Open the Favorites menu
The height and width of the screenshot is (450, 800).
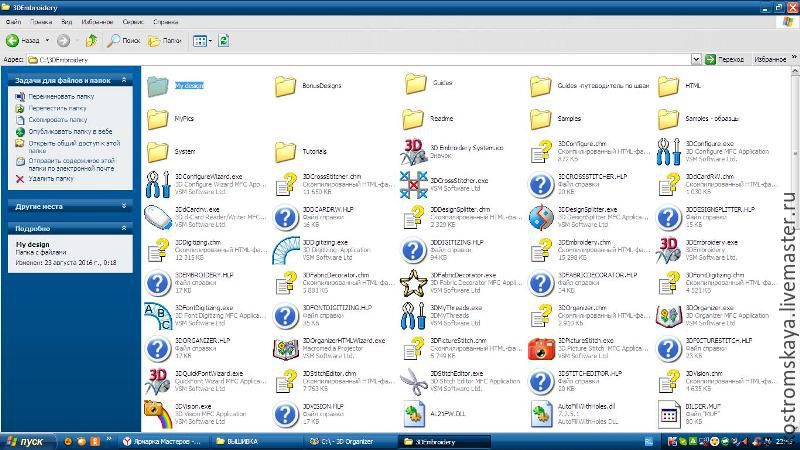tap(97, 22)
